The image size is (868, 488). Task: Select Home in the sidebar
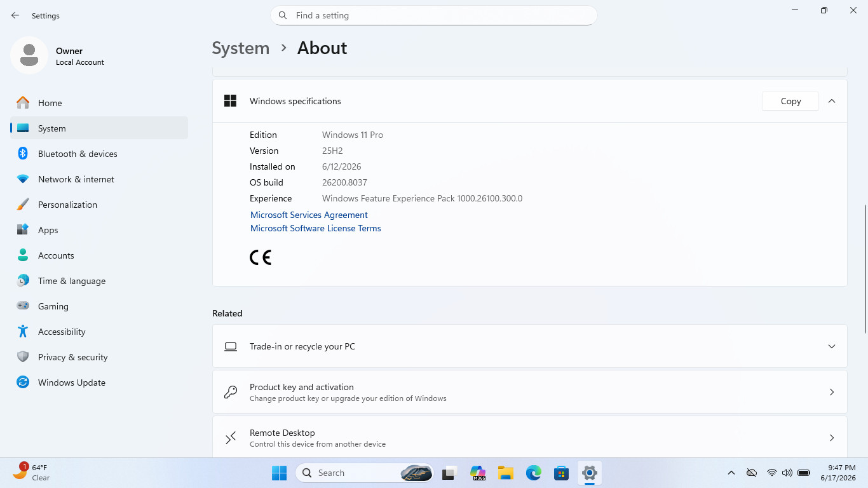pyautogui.click(x=99, y=103)
